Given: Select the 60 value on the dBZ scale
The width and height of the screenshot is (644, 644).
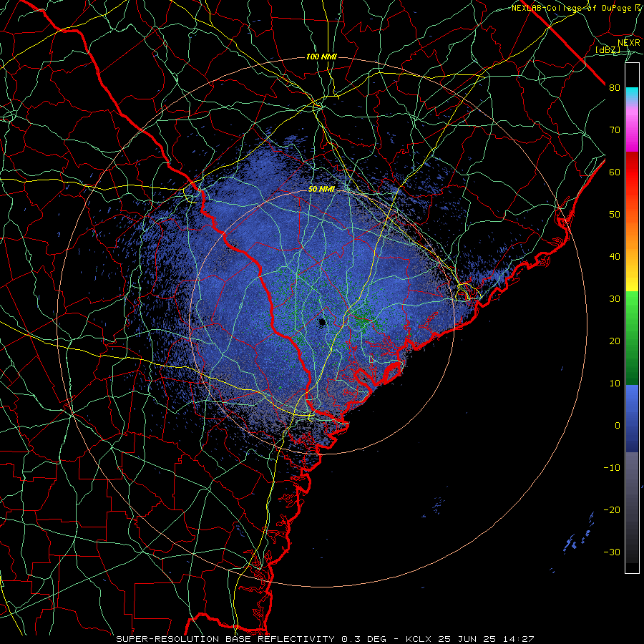Looking at the screenshot, I should (615, 172).
